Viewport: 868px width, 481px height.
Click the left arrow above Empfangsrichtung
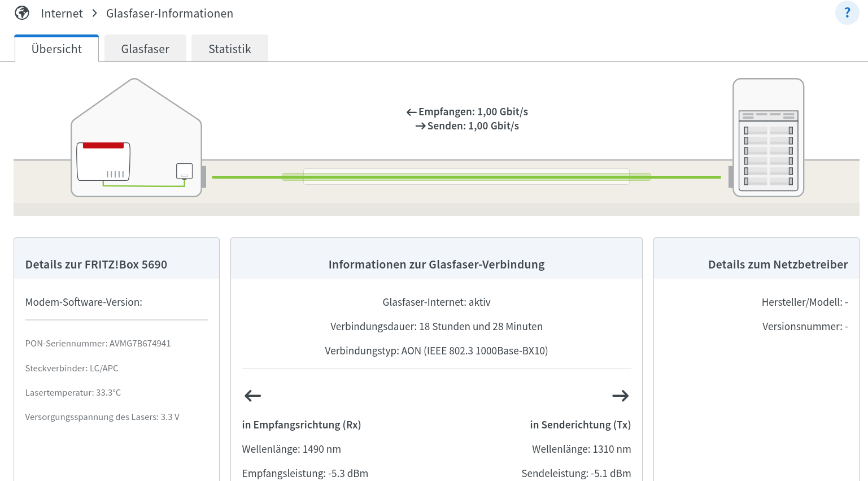point(252,396)
